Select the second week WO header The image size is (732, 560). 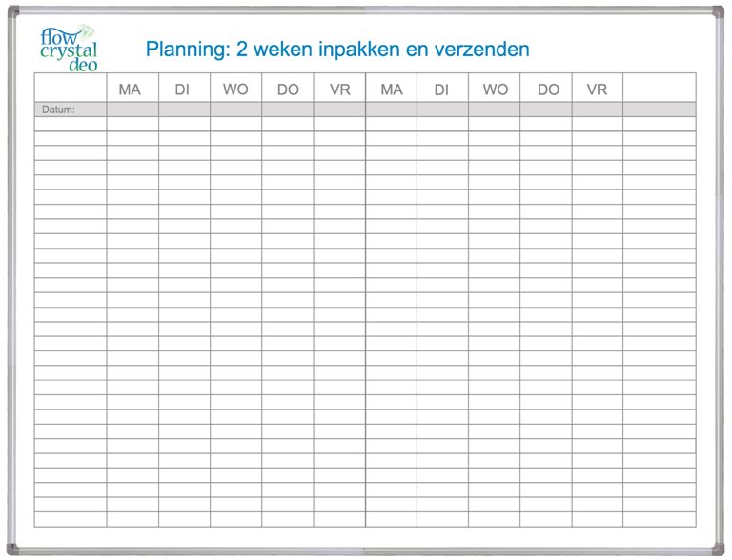(x=496, y=90)
